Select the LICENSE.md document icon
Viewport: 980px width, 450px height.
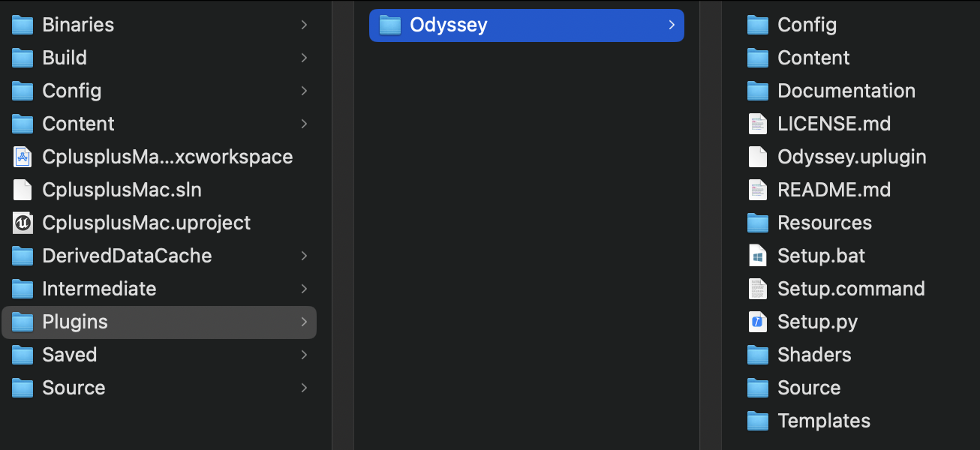(758, 124)
